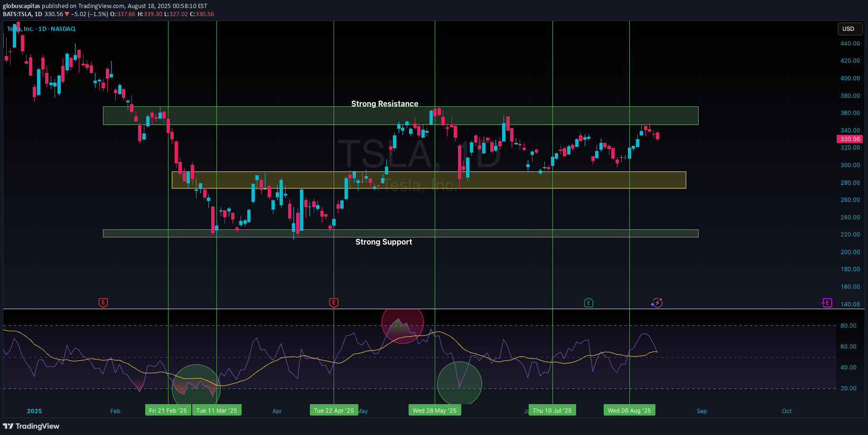
Task: Click the 2025 year label on time axis
Action: (35, 411)
